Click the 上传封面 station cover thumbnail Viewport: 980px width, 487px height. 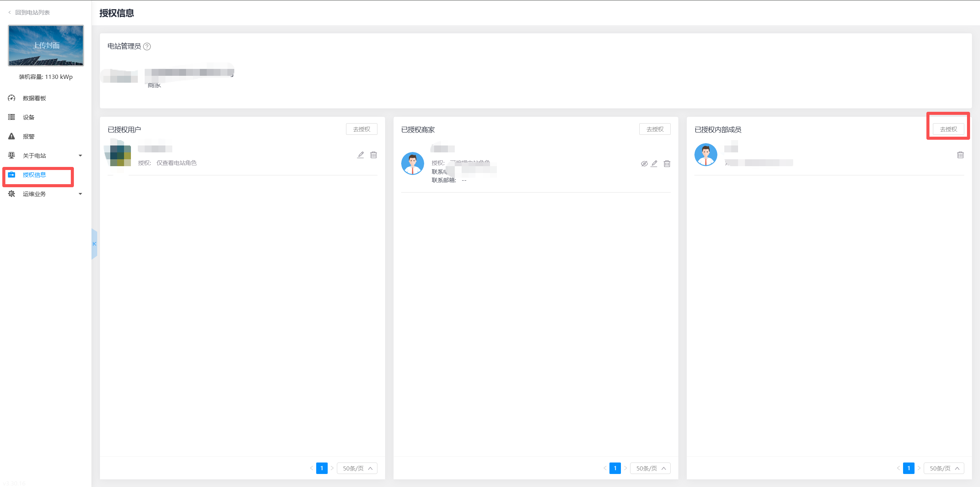click(46, 46)
